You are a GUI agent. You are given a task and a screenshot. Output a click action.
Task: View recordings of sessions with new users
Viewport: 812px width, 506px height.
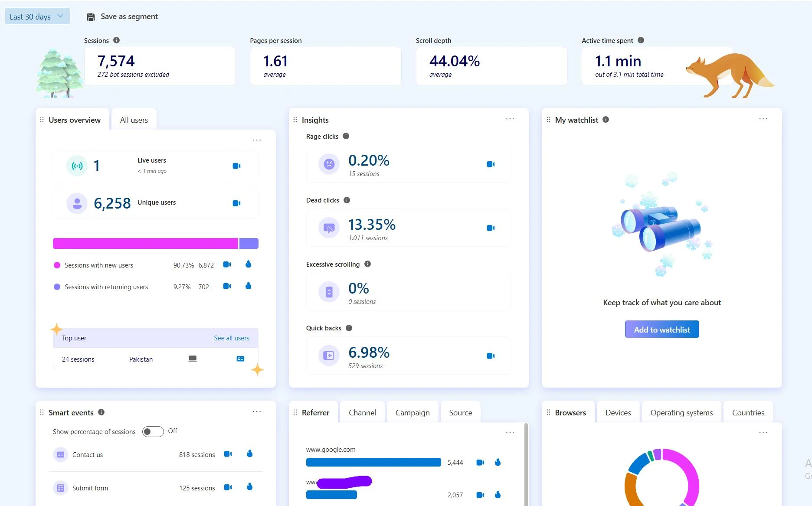pyautogui.click(x=227, y=264)
